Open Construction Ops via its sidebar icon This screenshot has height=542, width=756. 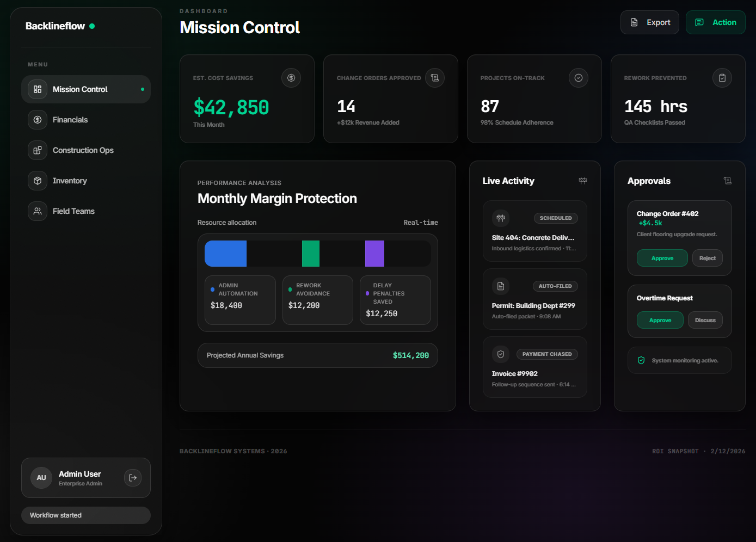(37, 150)
